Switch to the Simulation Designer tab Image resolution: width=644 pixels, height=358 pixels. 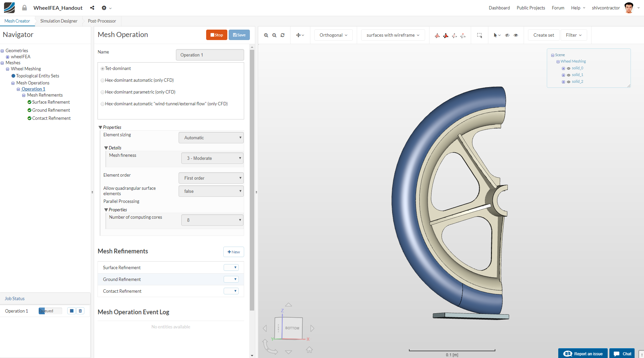[59, 21]
